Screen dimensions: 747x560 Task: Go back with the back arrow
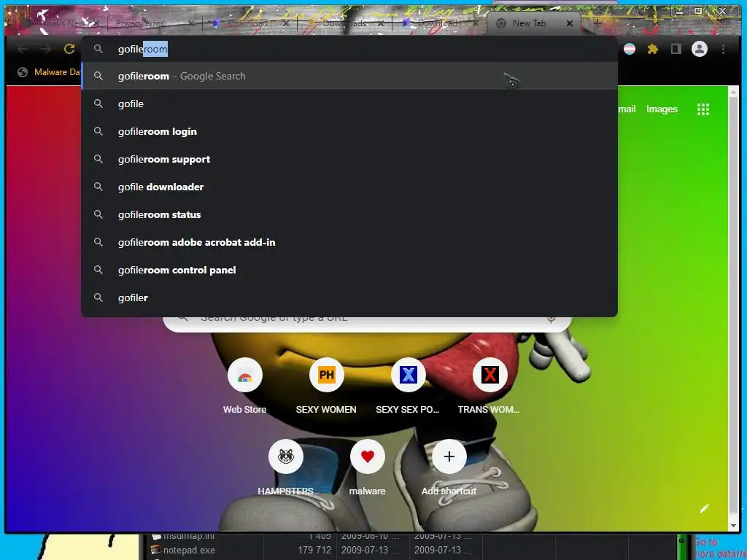click(x=23, y=49)
